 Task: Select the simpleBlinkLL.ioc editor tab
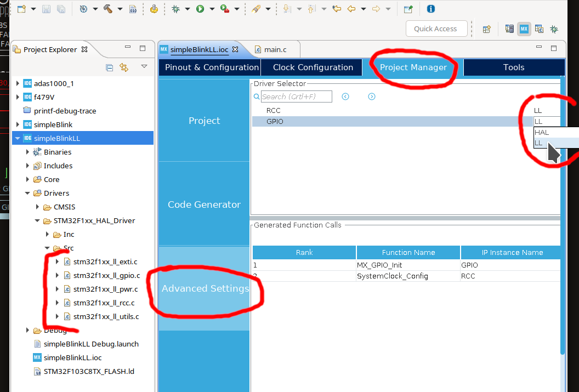point(199,49)
